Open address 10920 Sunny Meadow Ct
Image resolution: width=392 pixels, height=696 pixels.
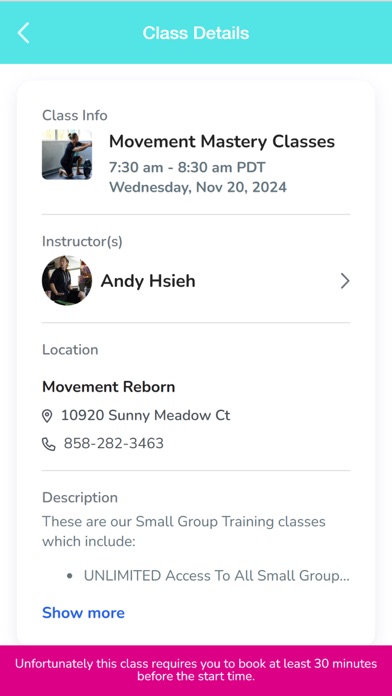[146, 415]
